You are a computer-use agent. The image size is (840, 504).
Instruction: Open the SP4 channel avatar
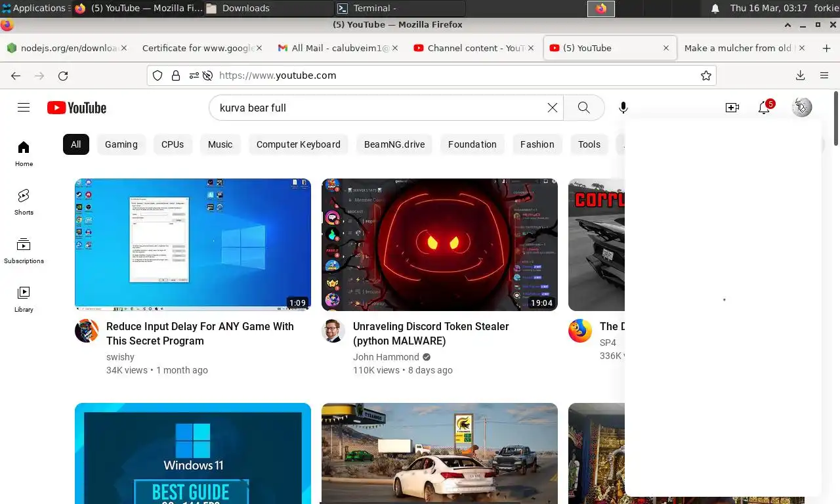click(x=580, y=331)
